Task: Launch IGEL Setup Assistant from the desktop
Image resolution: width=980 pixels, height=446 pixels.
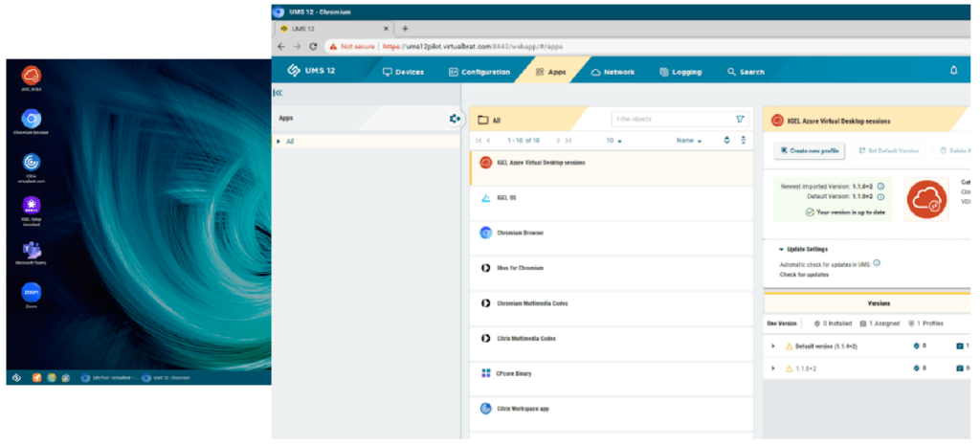Action: (x=31, y=205)
